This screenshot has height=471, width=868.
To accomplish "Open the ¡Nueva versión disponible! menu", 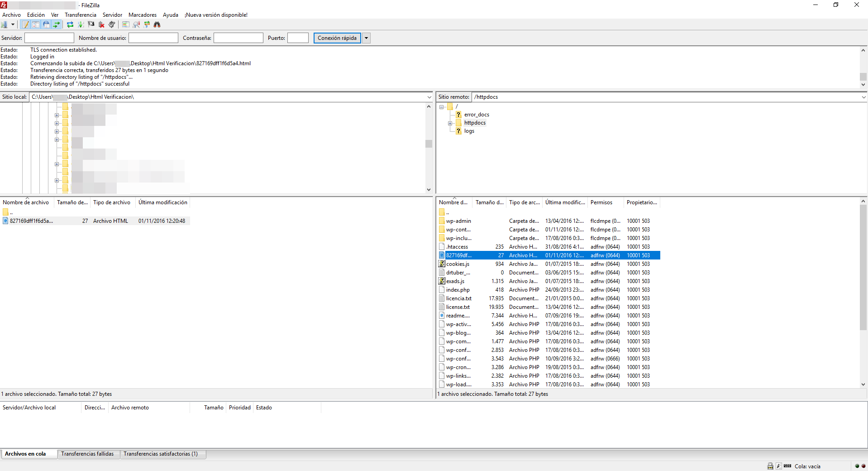I will [x=216, y=15].
